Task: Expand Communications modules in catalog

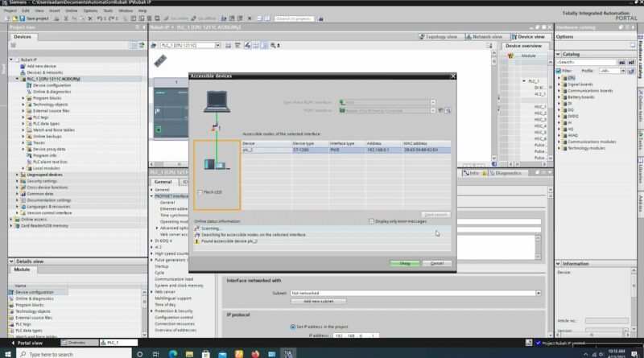Action: 559,142
